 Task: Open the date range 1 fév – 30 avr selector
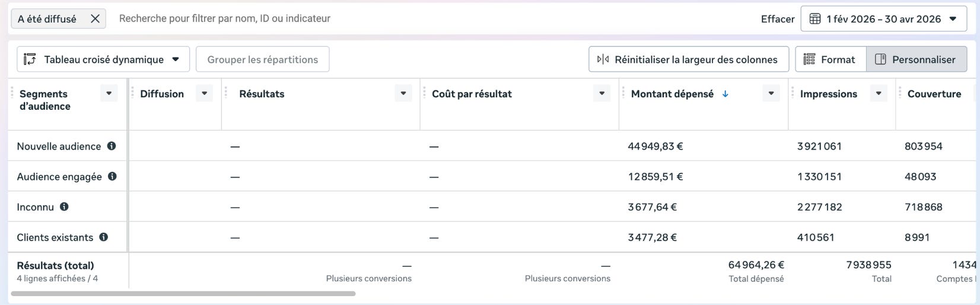point(883,19)
